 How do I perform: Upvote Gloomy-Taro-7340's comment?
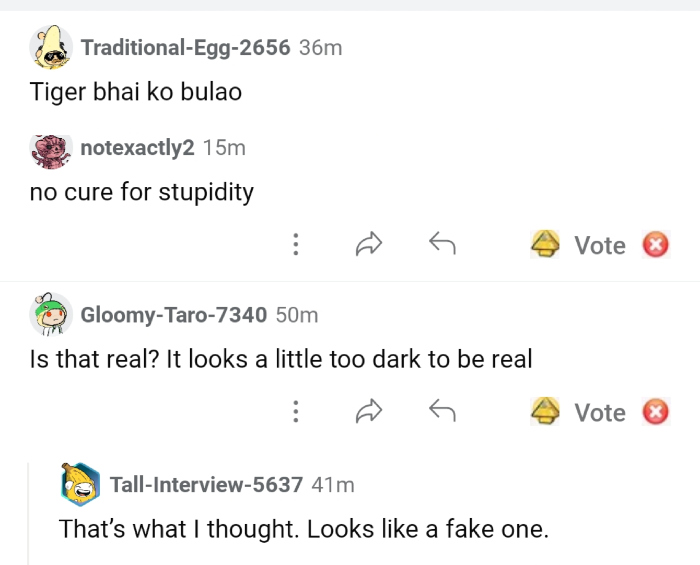click(x=545, y=412)
